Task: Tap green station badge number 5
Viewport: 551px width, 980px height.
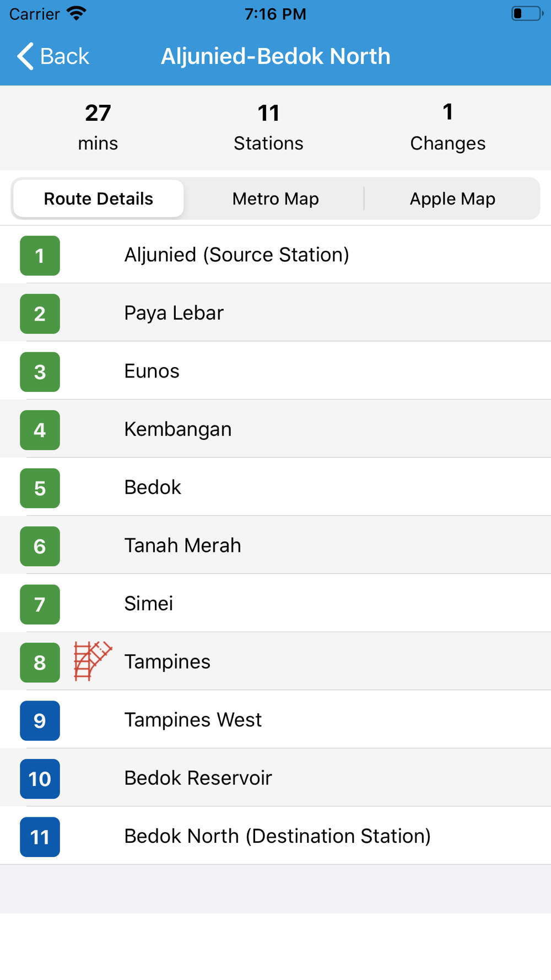Action: (40, 488)
